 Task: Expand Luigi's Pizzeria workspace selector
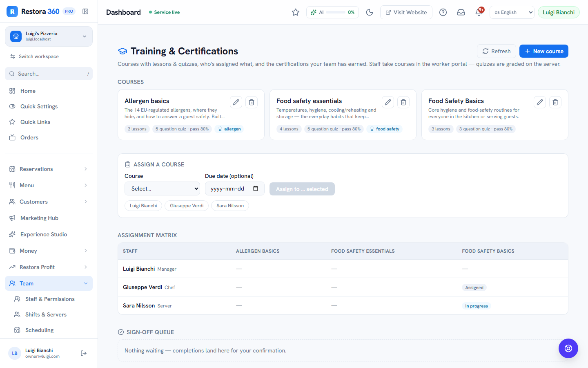click(49, 36)
